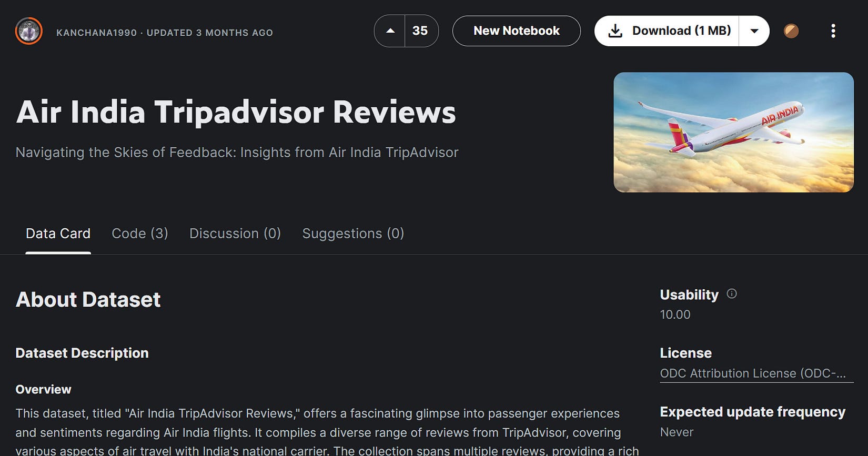
Task: Select the Air India Tripadvisor Reviews title
Action: click(236, 112)
